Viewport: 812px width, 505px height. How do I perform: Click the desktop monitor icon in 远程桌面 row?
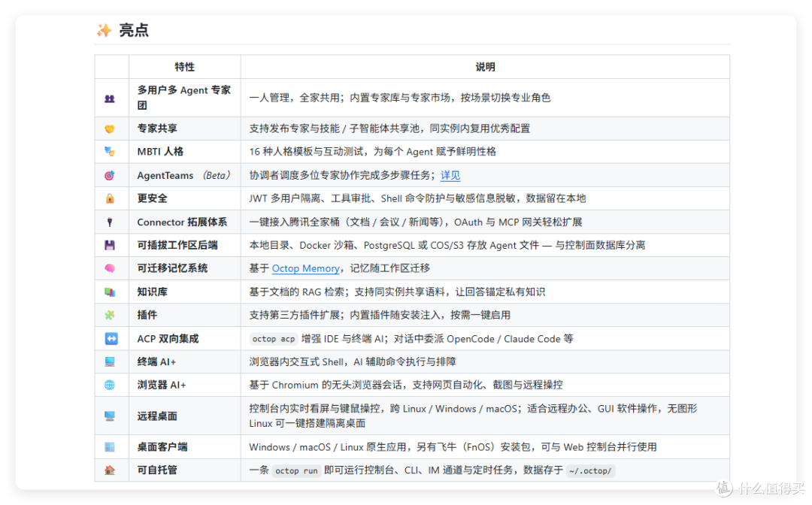tap(110, 416)
